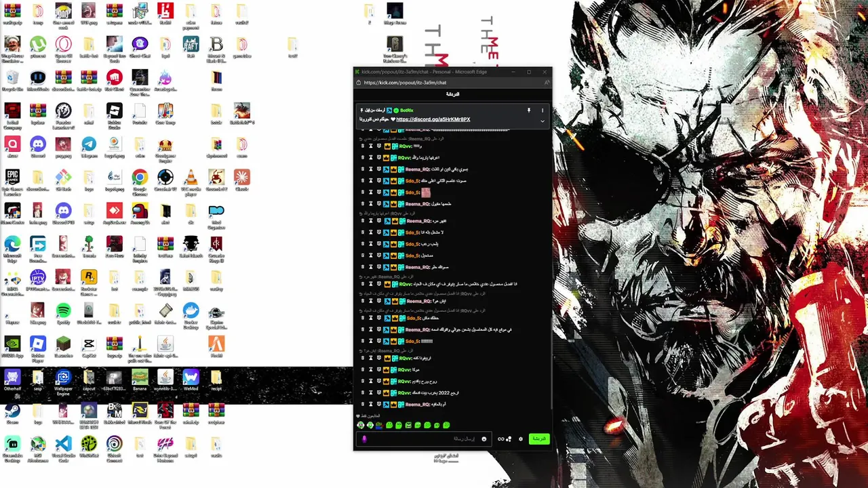Open Core Temp shortcut

pos(165,113)
